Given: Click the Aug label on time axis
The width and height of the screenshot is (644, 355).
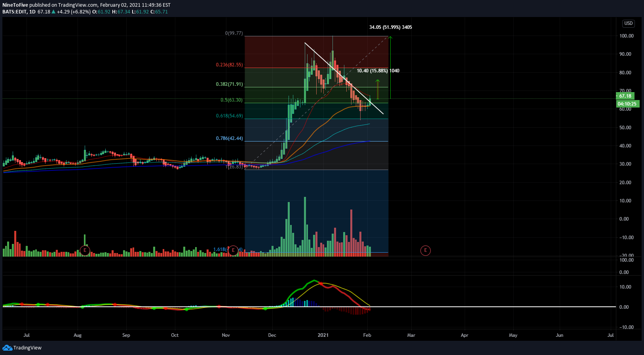Looking at the screenshot, I should coord(78,335).
